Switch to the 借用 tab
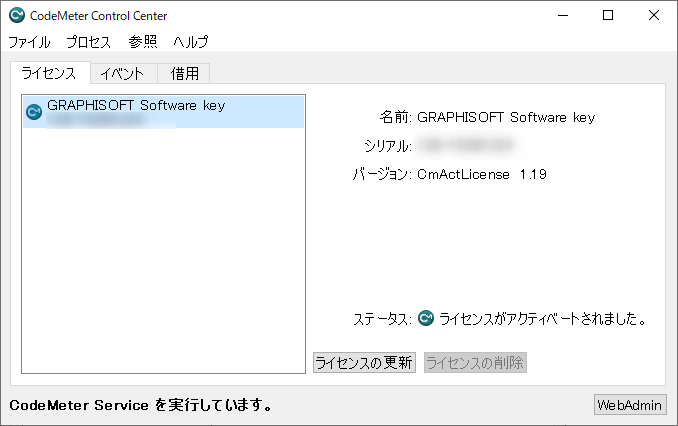 click(184, 74)
